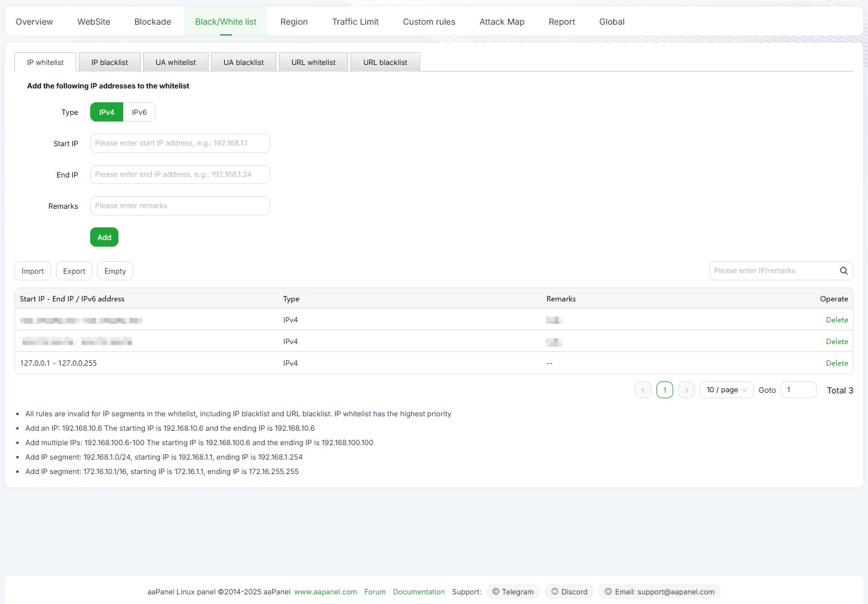Image resolution: width=868 pixels, height=604 pixels.
Task: Focus the Remarks input field
Action: pos(180,206)
